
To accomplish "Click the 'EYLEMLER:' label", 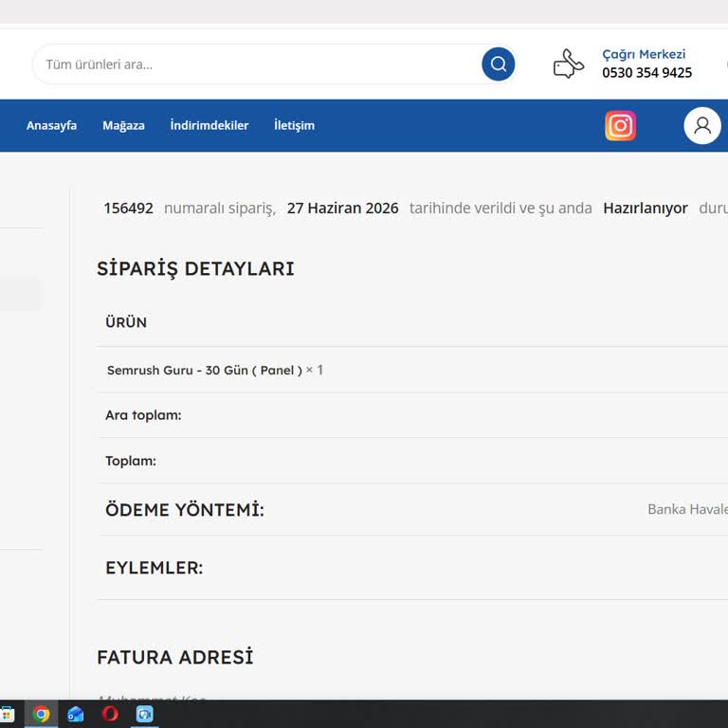I will (155, 568).
